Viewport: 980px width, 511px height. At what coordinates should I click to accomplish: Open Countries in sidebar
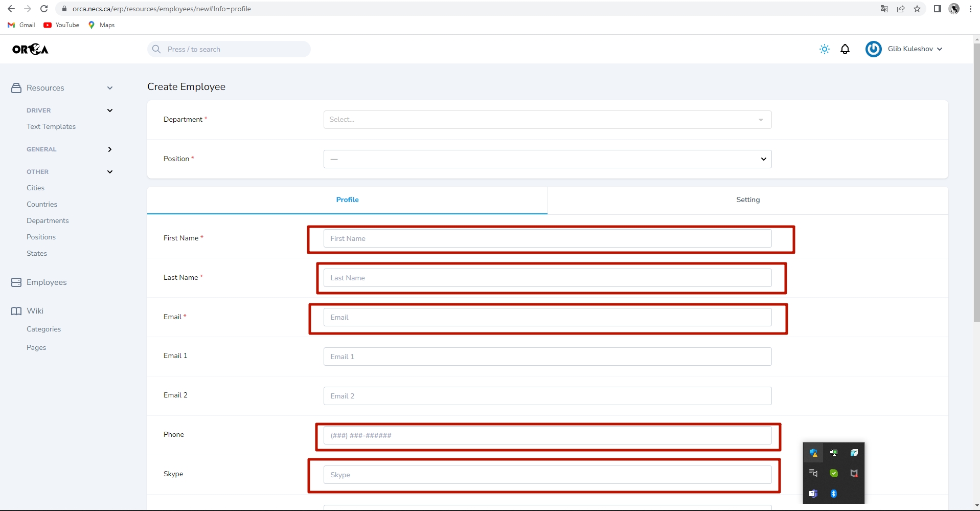coord(42,204)
